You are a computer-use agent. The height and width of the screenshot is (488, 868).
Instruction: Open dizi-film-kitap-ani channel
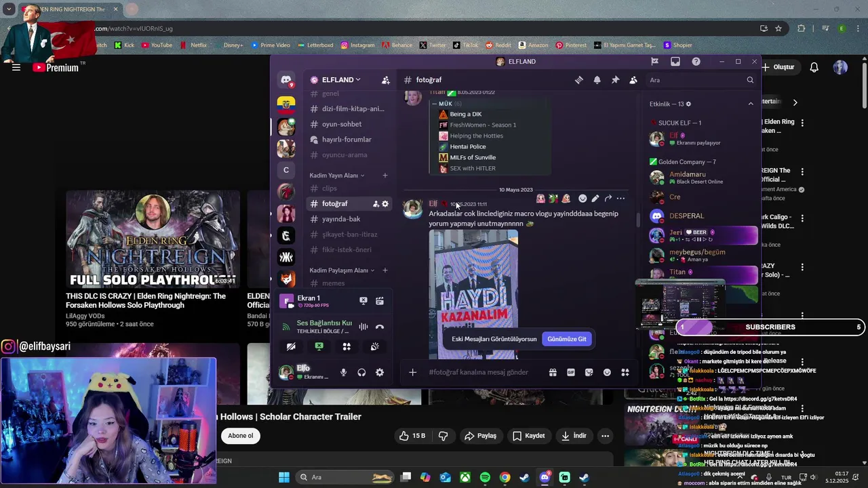tap(349, 108)
